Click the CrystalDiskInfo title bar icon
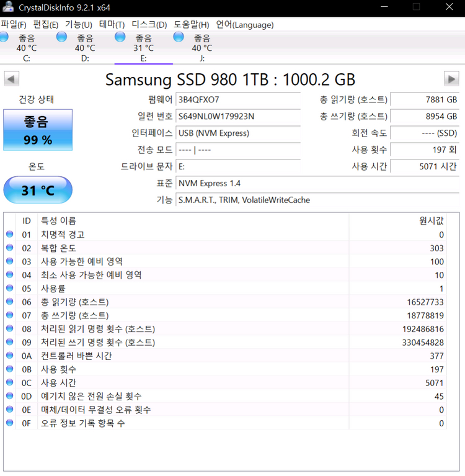465x476 pixels. (x=7, y=7)
